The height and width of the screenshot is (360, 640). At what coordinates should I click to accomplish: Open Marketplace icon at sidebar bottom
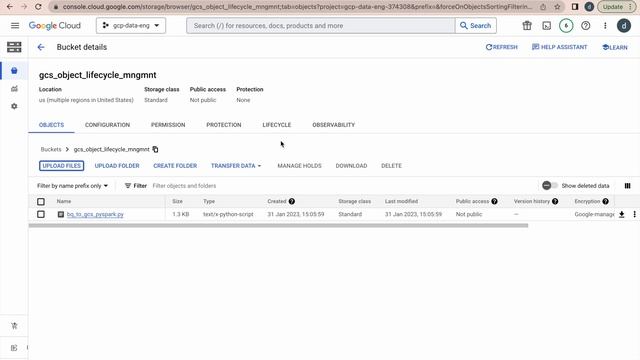14,326
